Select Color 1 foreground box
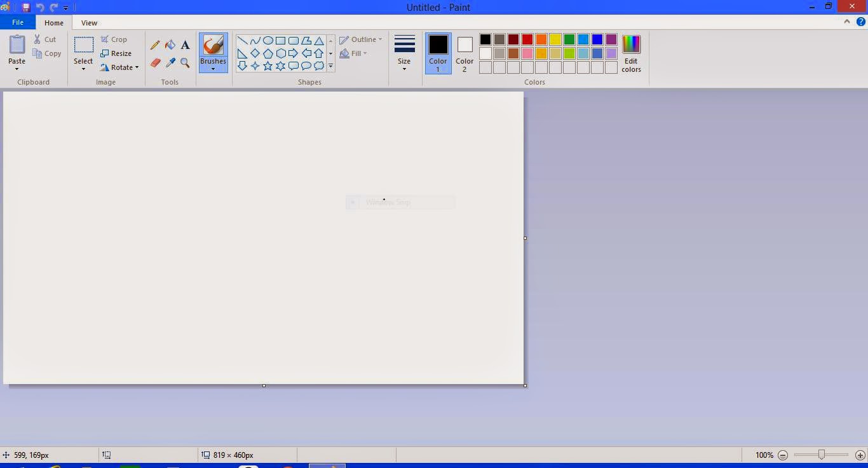Screen dimensions: 868x468 (x=438, y=53)
